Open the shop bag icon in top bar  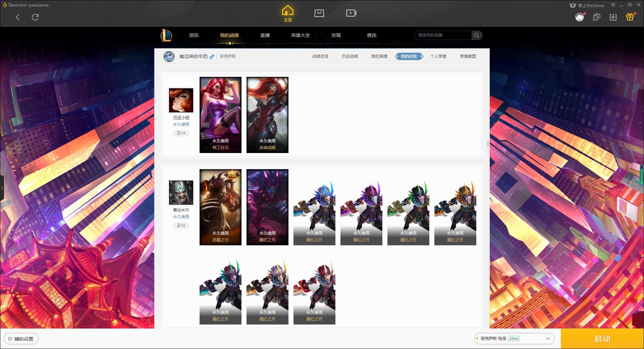(319, 13)
